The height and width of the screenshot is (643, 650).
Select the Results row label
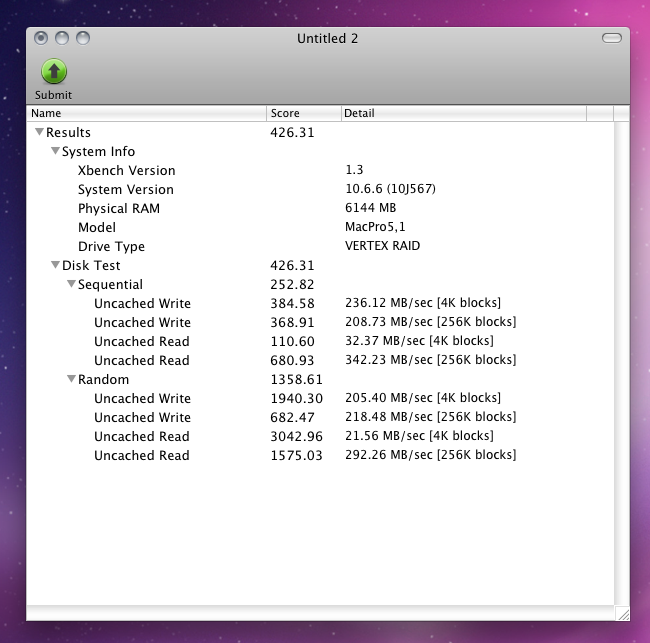[68, 132]
